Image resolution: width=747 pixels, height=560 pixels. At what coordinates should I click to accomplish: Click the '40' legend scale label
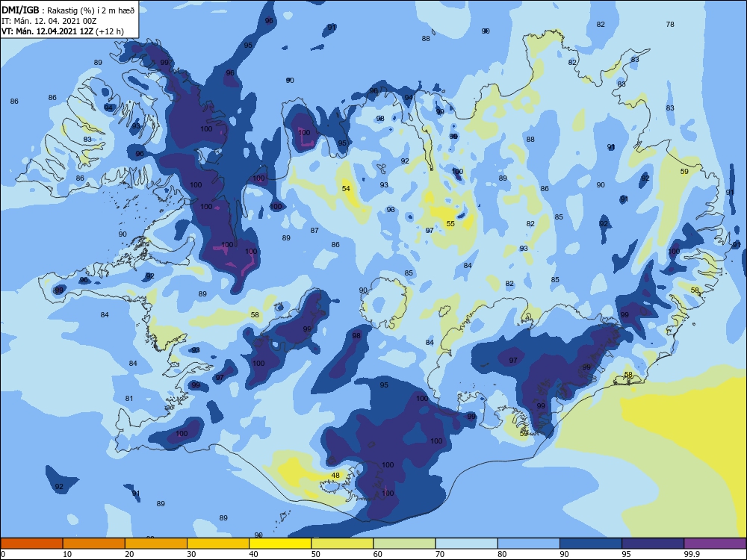tap(253, 554)
